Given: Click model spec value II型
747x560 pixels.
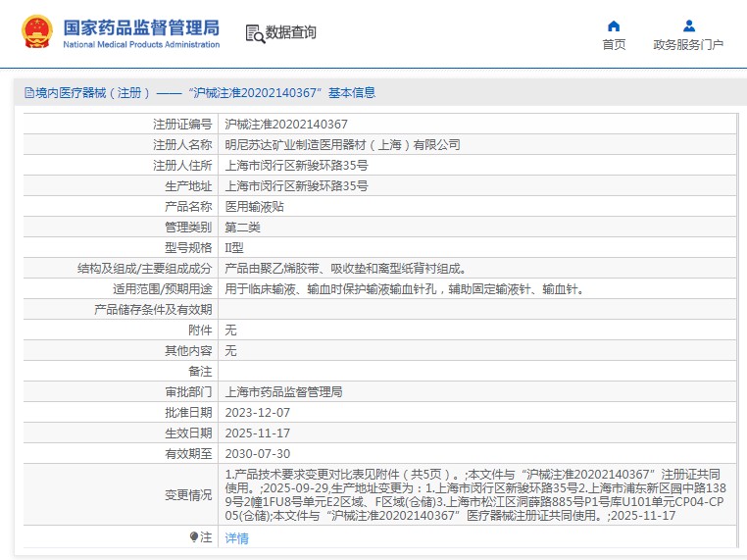Looking at the screenshot, I should tap(234, 248).
